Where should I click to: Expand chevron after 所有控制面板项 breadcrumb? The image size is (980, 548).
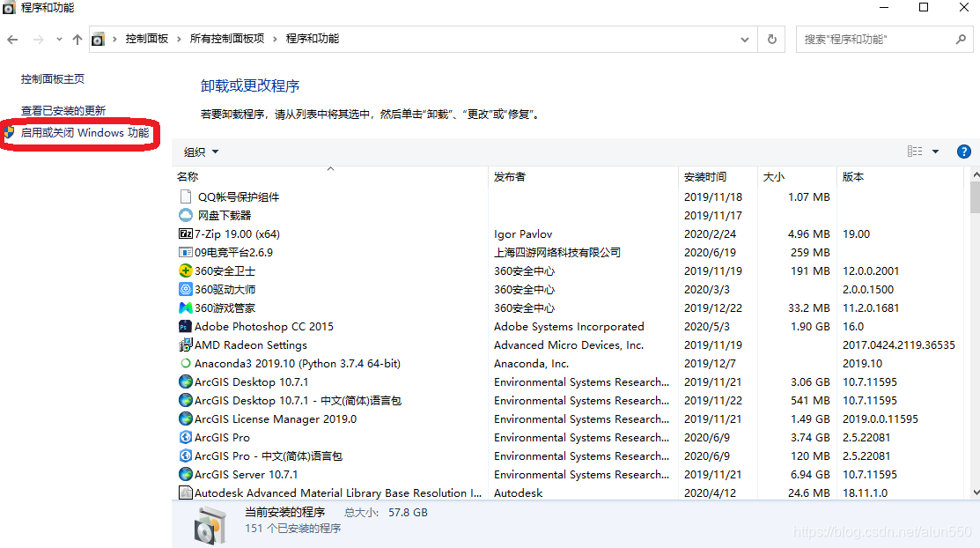click(x=275, y=40)
